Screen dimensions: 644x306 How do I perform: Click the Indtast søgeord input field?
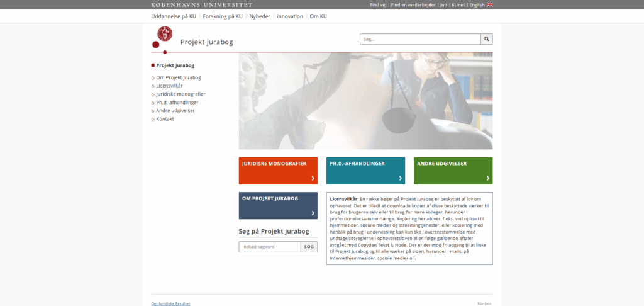(269, 247)
